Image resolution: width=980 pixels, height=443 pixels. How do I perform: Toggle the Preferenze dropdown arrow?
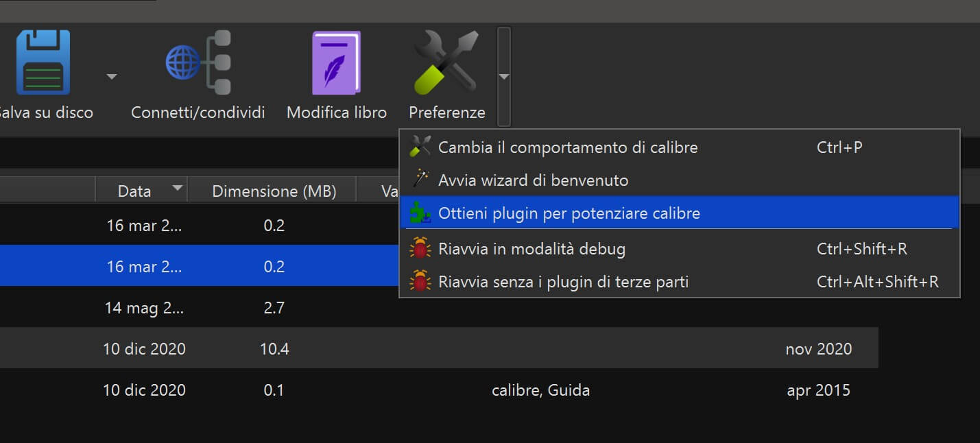[504, 77]
